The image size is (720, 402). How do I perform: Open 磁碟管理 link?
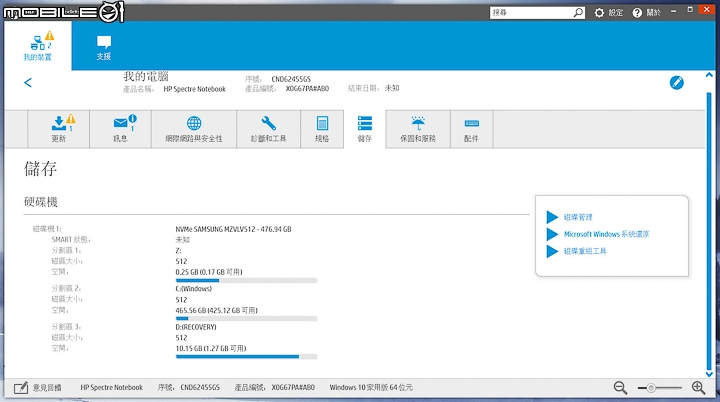point(578,217)
